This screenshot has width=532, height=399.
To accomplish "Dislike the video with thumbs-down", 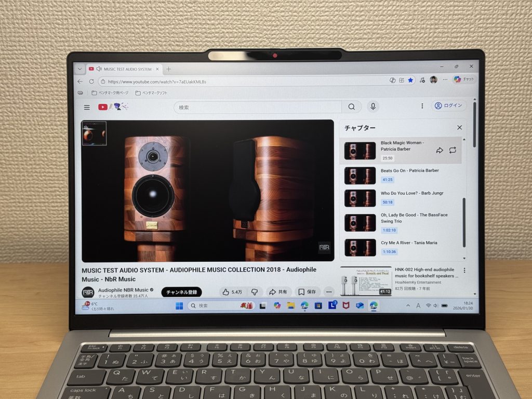I will click(x=254, y=292).
